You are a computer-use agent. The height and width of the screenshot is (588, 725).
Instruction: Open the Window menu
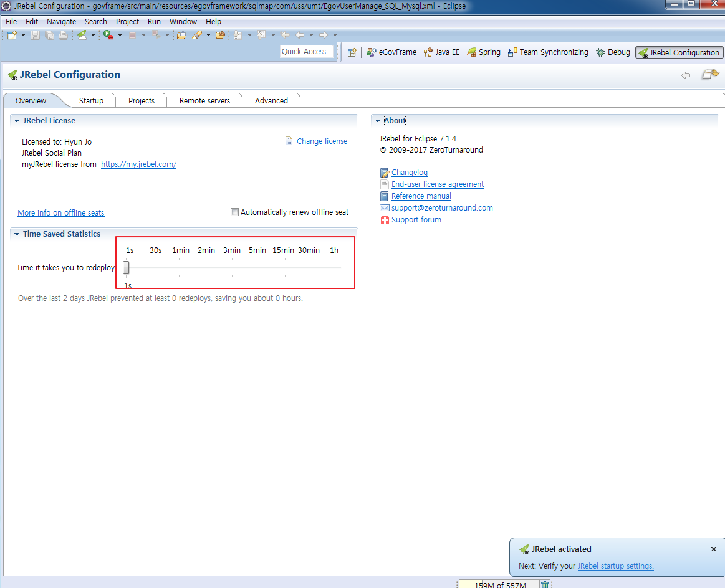point(183,22)
